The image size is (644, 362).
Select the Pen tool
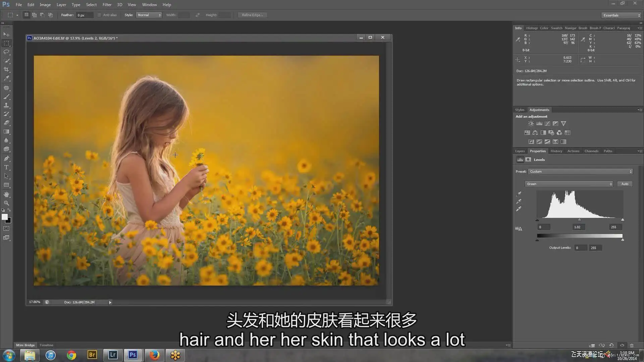(6, 158)
